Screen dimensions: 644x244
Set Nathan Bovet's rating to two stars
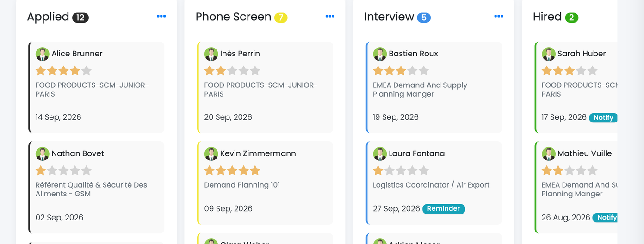pos(52,171)
